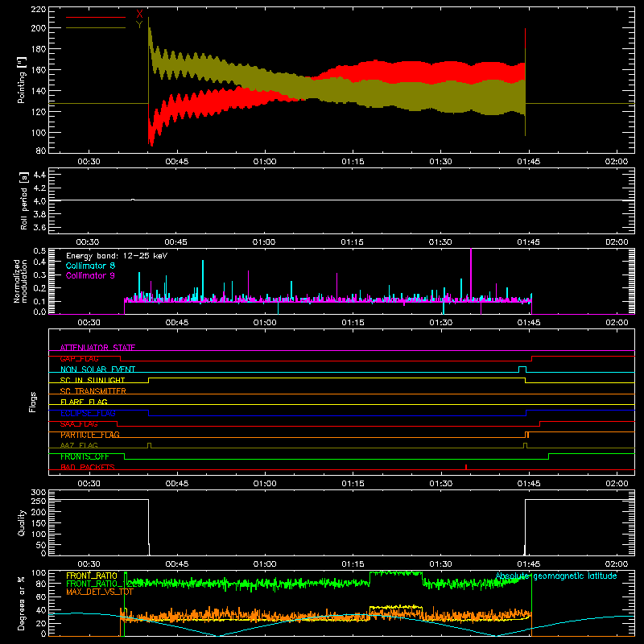644x644 pixels.
Task: Click the ECLIPSE_FLAG label
Action: [88, 413]
